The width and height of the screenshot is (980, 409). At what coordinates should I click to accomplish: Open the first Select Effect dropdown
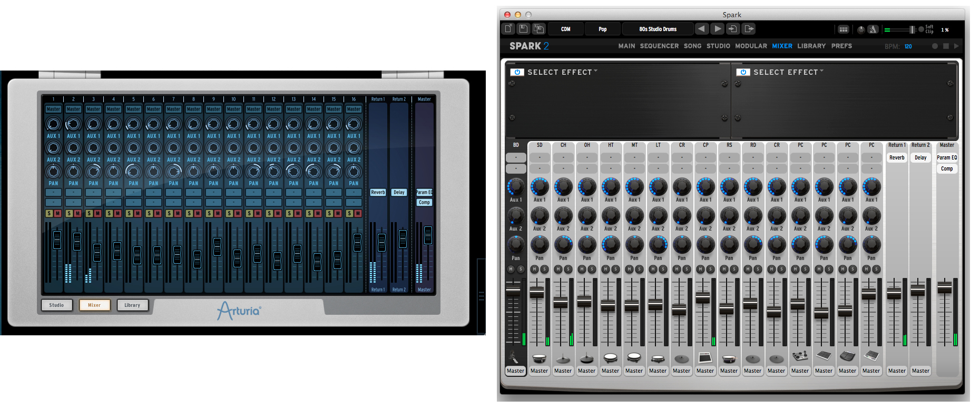[562, 72]
